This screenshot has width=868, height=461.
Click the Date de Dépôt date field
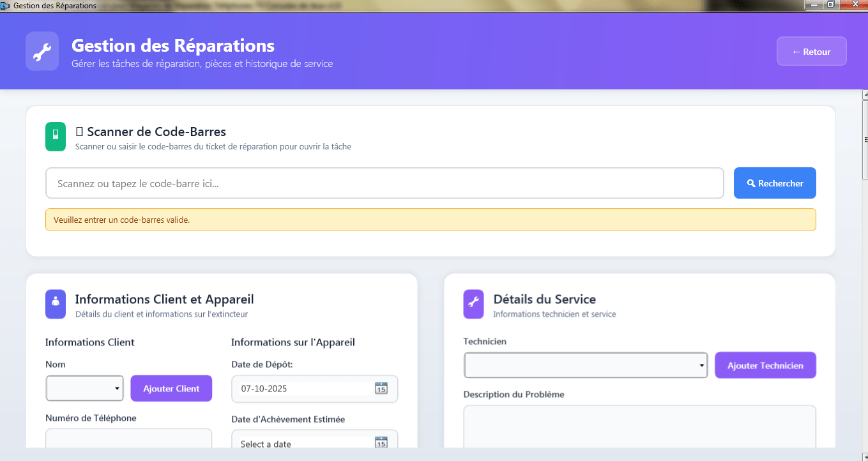pos(303,388)
